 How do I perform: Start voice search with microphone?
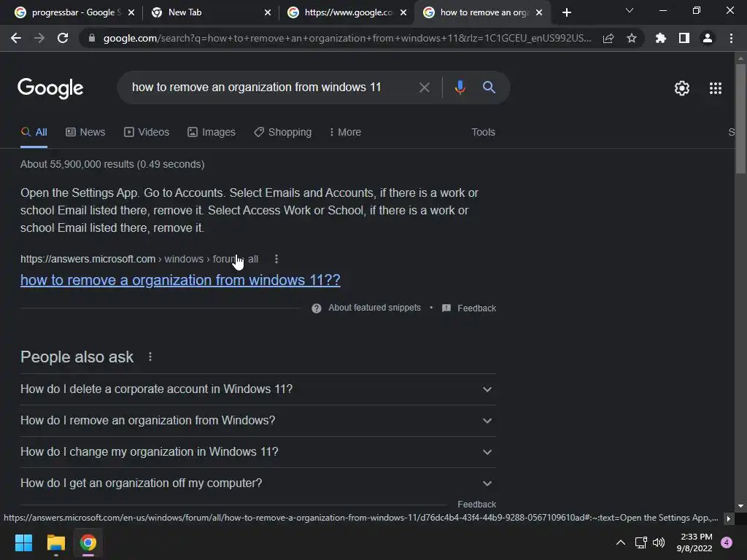click(460, 87)
